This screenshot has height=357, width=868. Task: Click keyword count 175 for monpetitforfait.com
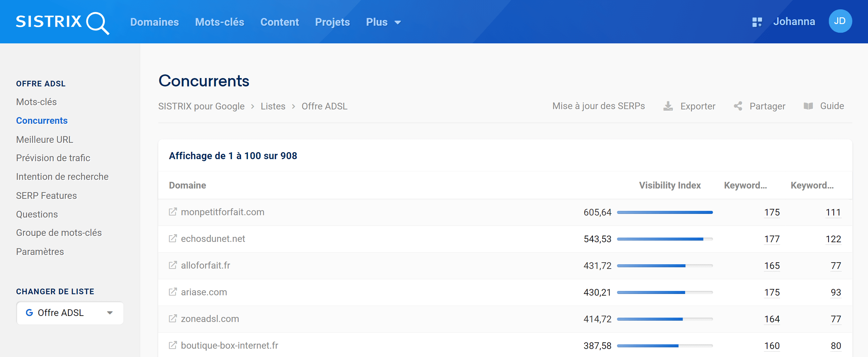coord(772,212)
